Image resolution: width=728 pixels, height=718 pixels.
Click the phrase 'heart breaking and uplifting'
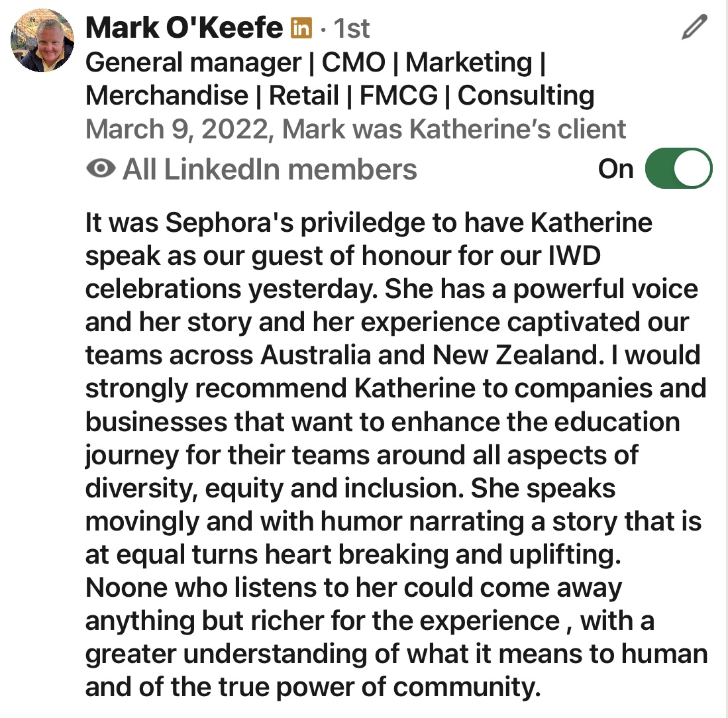coord(443,554)
